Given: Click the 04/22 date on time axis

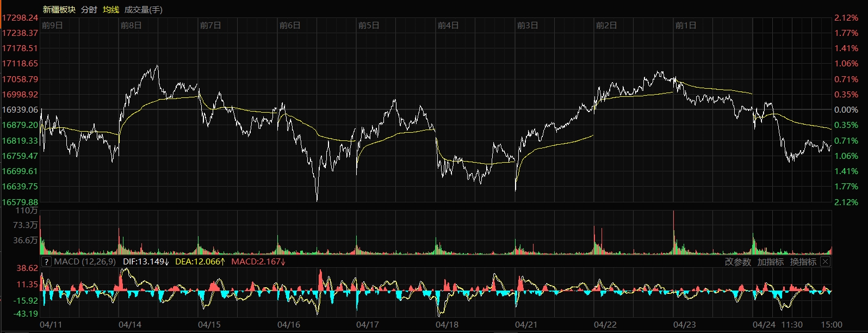Looking at the screenshot, I should (605, 325).
